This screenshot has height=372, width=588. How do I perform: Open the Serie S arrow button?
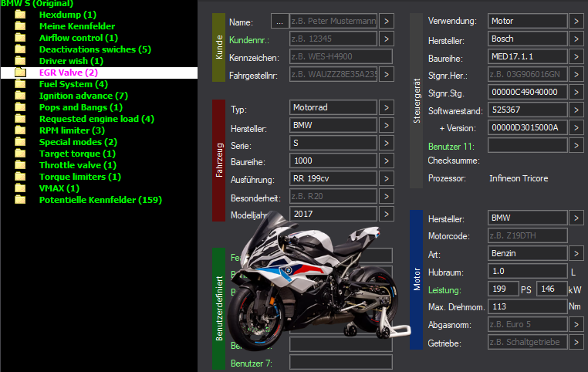tap(387, 143)
